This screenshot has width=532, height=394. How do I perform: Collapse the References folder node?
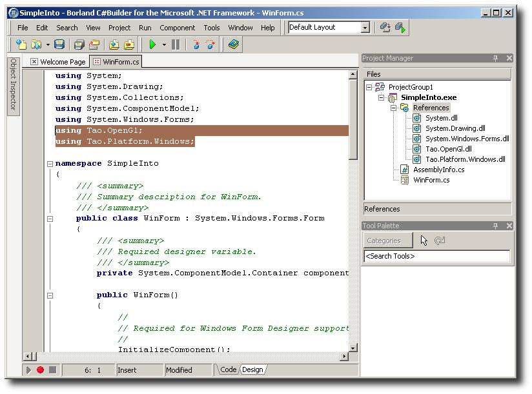click(394, 108)
